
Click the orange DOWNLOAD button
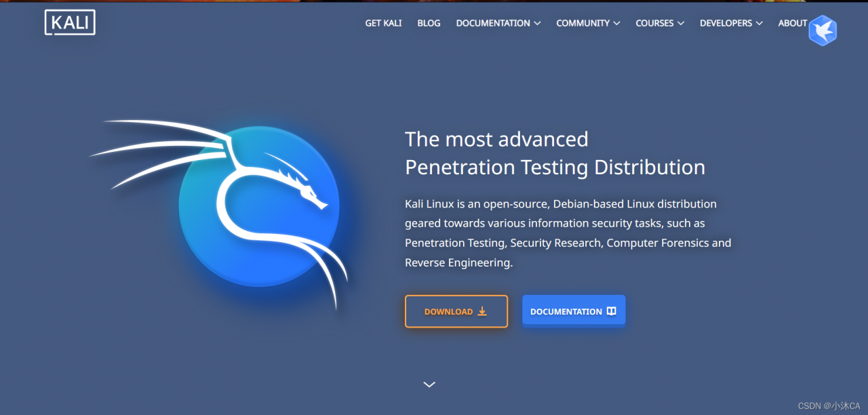pyautogui.click(x=456, y=311)
